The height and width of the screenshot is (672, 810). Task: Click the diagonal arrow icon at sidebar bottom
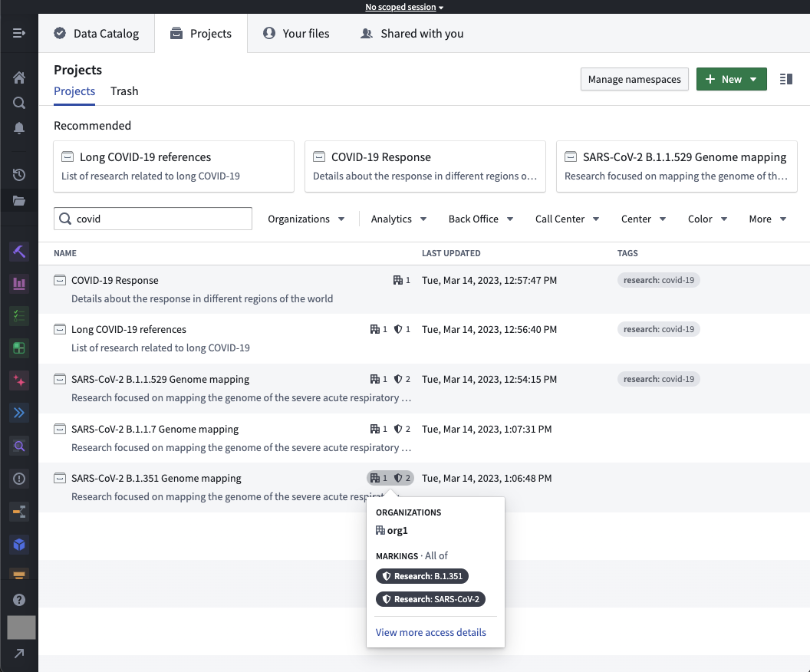pyautogui.click(x=19, y=654)
